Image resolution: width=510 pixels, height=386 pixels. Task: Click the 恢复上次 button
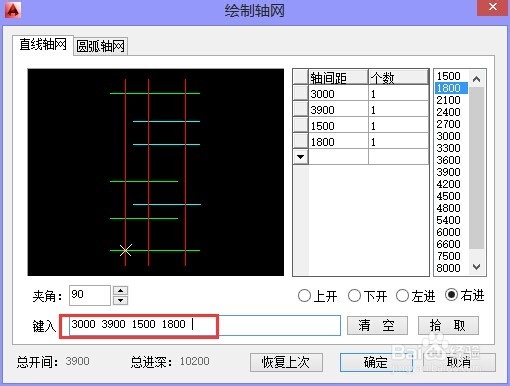[286, 362]
